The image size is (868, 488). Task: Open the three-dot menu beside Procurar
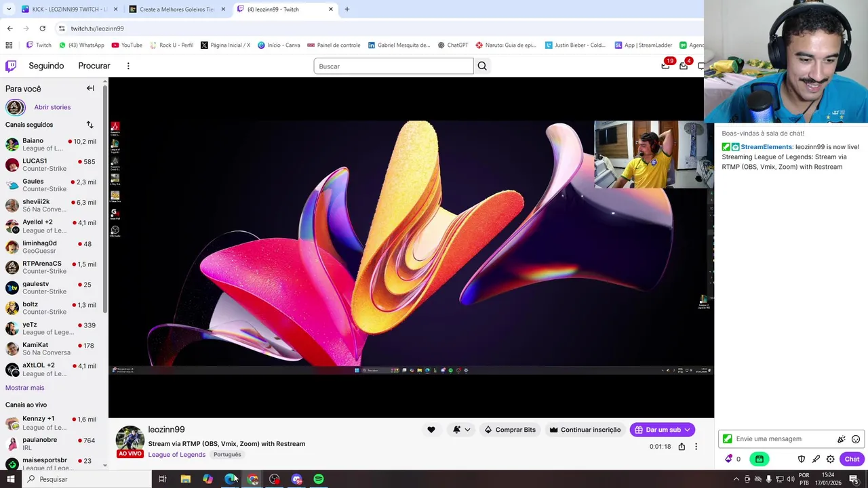128,66
